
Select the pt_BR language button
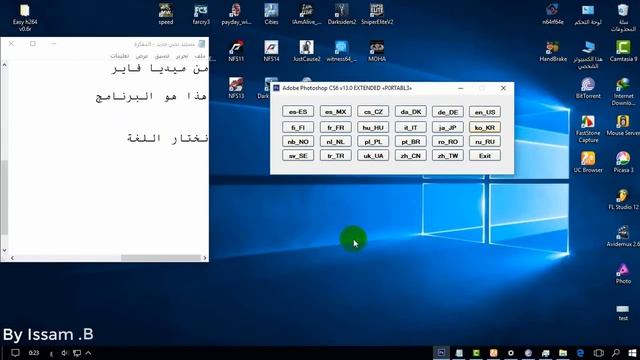[411, 142]
